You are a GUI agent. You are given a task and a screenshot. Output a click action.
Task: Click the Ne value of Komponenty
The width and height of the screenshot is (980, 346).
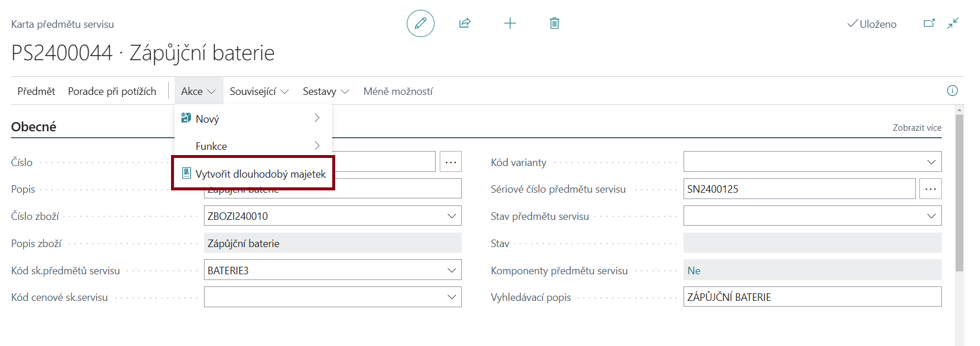coord(693,270)
